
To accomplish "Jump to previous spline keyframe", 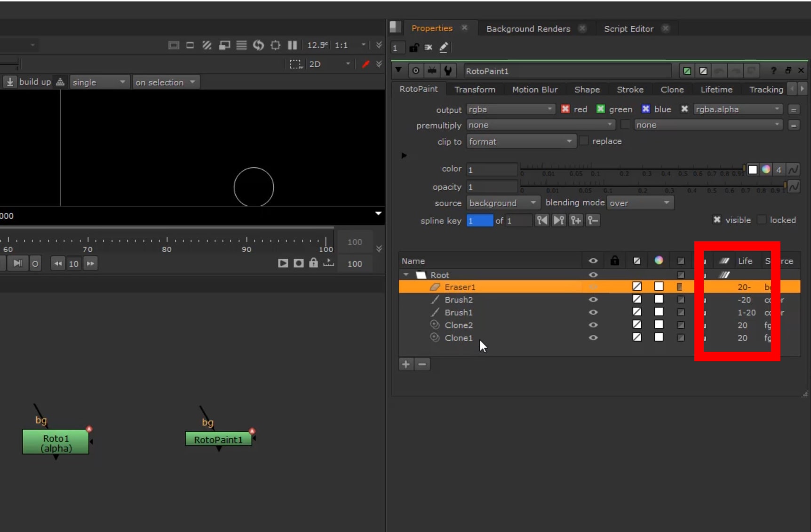I will [x=542, y=220].
